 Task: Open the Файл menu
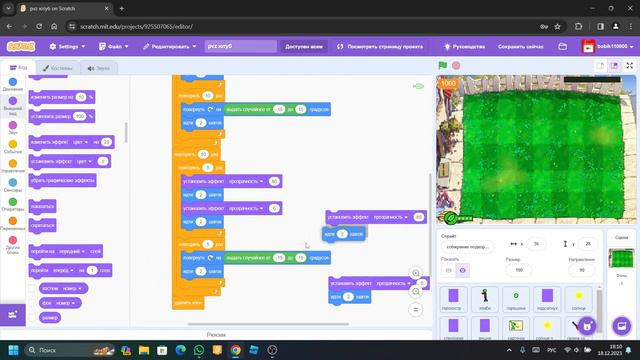tap(114, 47)
